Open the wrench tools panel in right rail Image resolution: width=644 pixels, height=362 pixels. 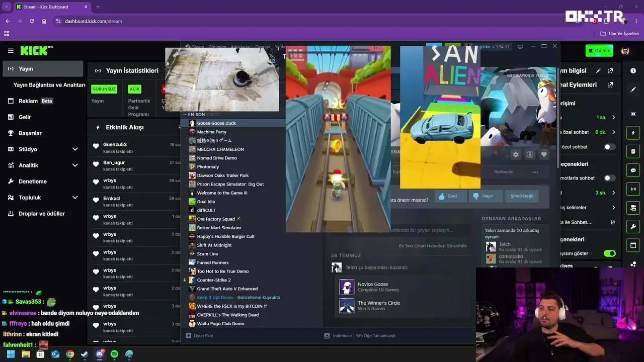[x=633, y=227]
